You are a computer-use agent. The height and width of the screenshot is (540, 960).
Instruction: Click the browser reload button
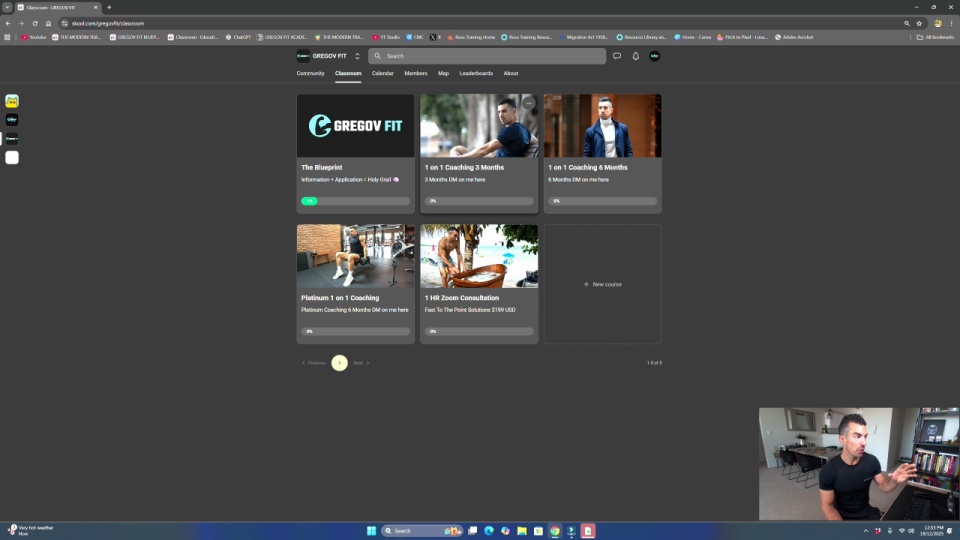(x=35, y=23)
